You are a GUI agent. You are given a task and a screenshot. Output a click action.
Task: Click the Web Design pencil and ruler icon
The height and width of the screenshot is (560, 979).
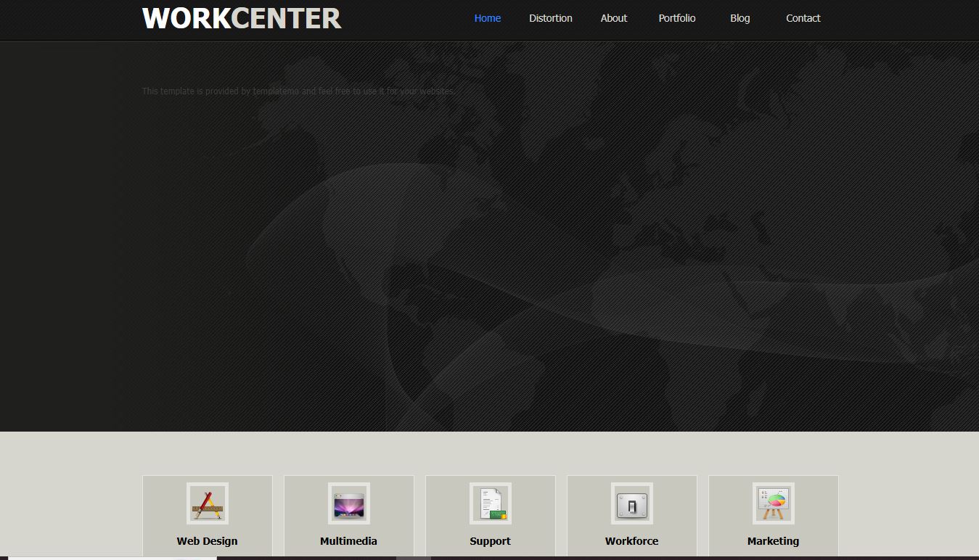click(x=207, y=503)
